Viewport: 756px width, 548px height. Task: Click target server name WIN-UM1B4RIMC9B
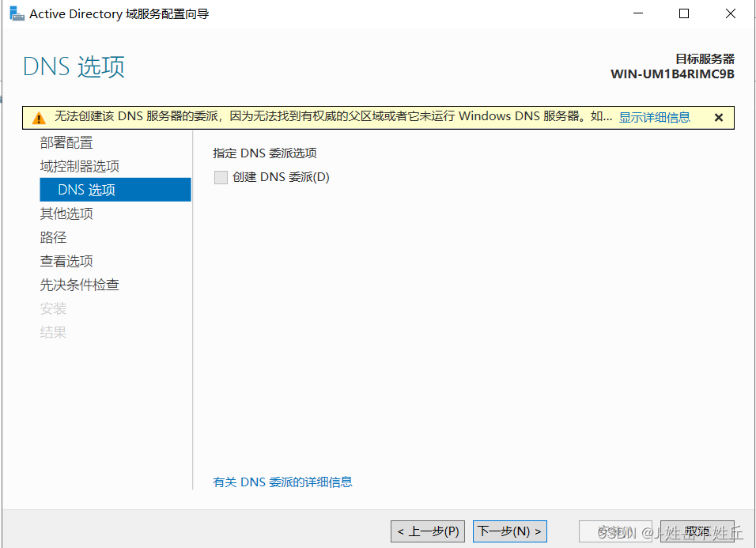click(x=672, y=74)
